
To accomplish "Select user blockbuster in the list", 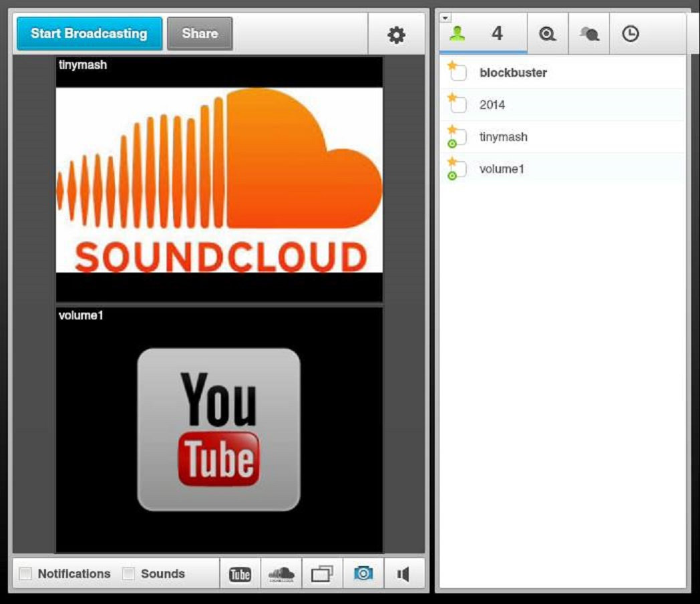I will pyautogui.click(x=513, y=73).
